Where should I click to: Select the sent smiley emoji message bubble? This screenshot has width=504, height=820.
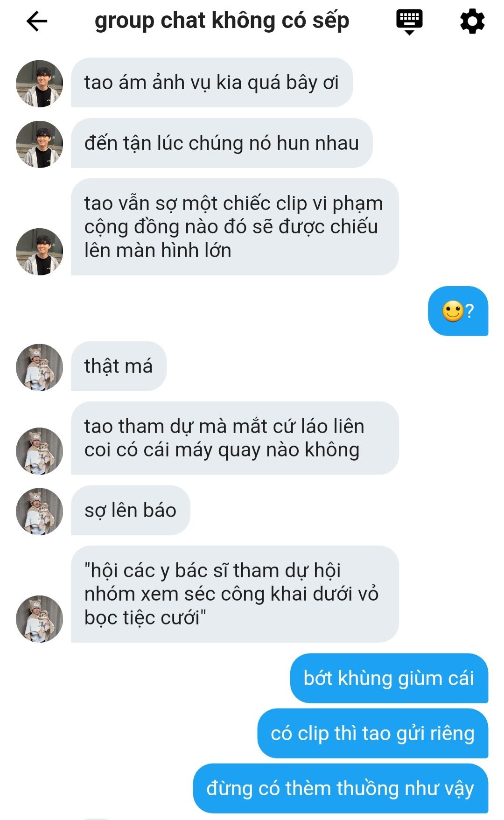(458, 311)
